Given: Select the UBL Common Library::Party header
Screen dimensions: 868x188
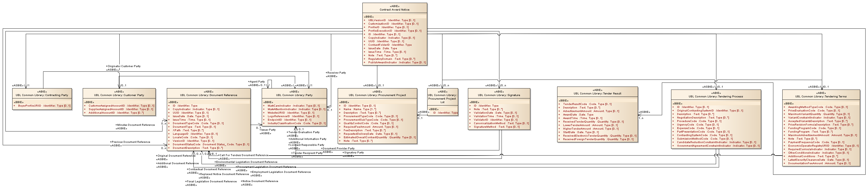Looking at the screenshot, I should click(x=294, y=95).
